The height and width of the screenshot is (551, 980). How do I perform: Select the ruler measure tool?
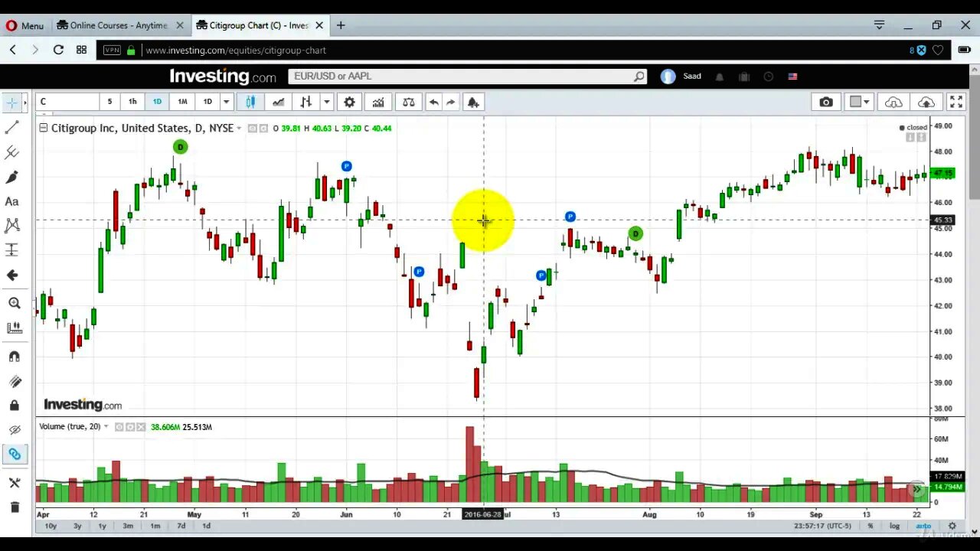pyautogui.click(x=14, y=328)
